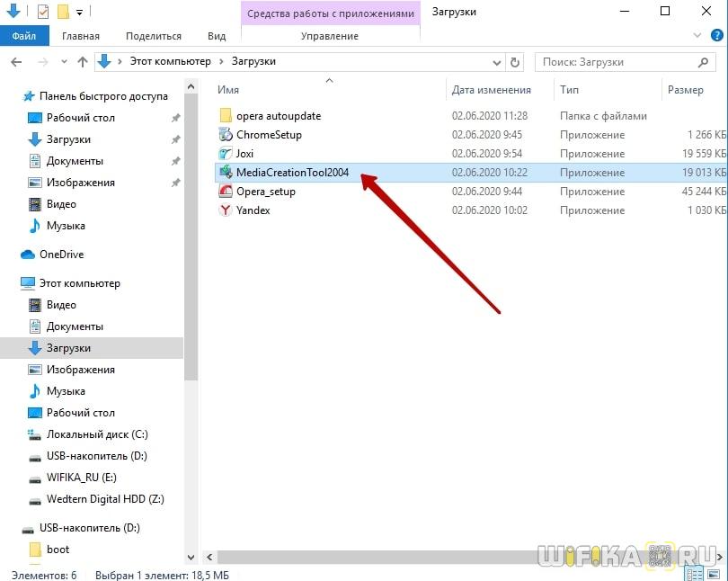
Task: Open Документы under Этот компьютер
Action: click(x=75, y=326)
